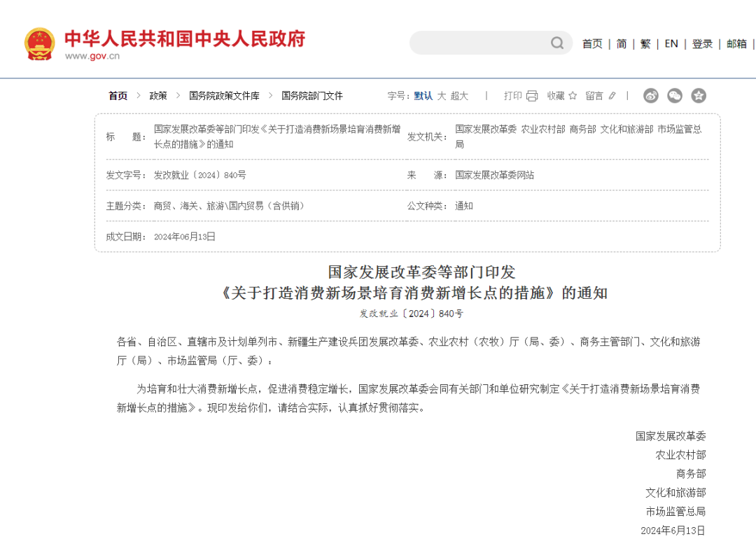Select 大 font size

click(x=442, y=95)
